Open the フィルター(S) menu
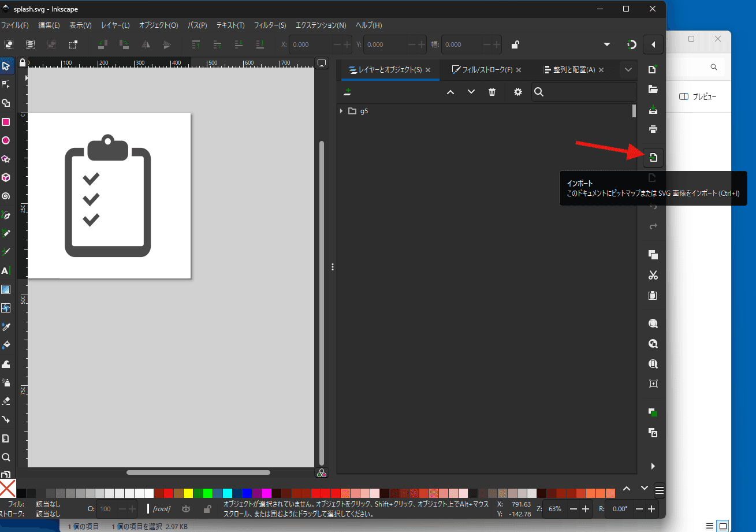The image size is (756, 532). coord(270,25)
